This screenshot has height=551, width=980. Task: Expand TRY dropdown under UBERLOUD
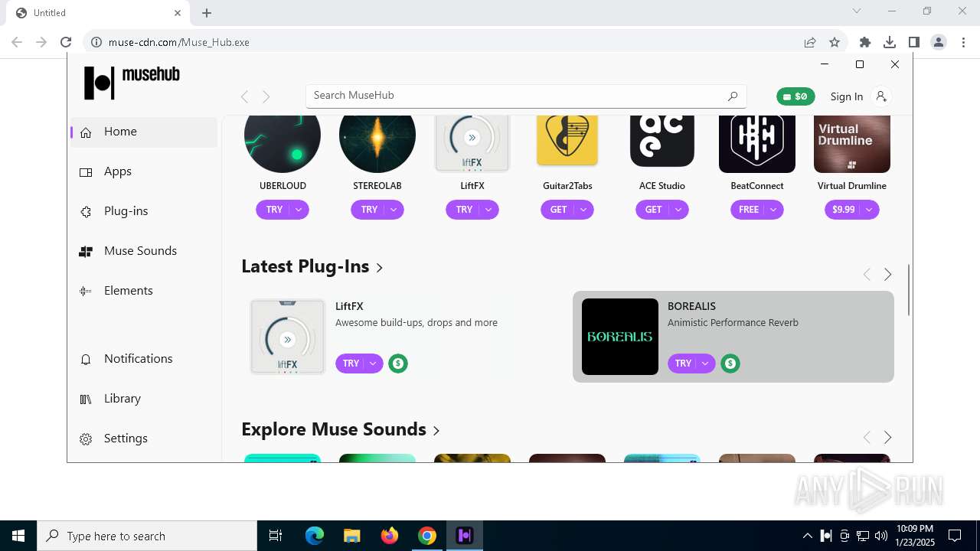[299, 210]
